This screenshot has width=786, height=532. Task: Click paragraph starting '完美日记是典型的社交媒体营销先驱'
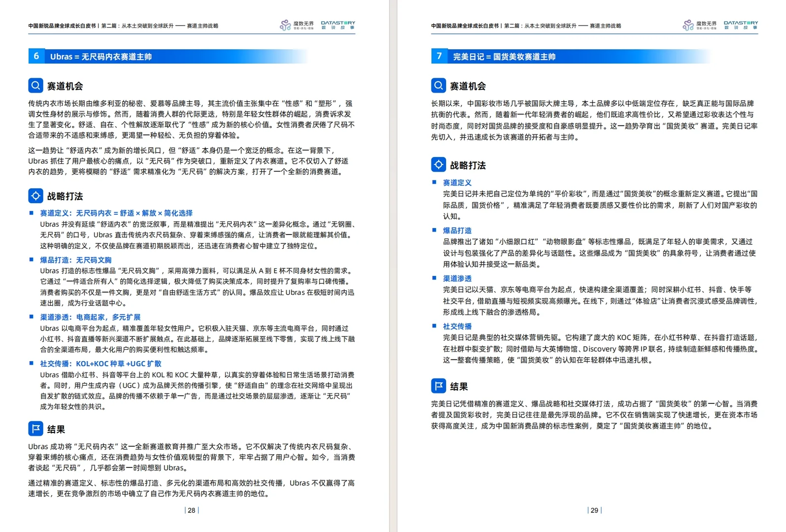[x=600, y=349]
